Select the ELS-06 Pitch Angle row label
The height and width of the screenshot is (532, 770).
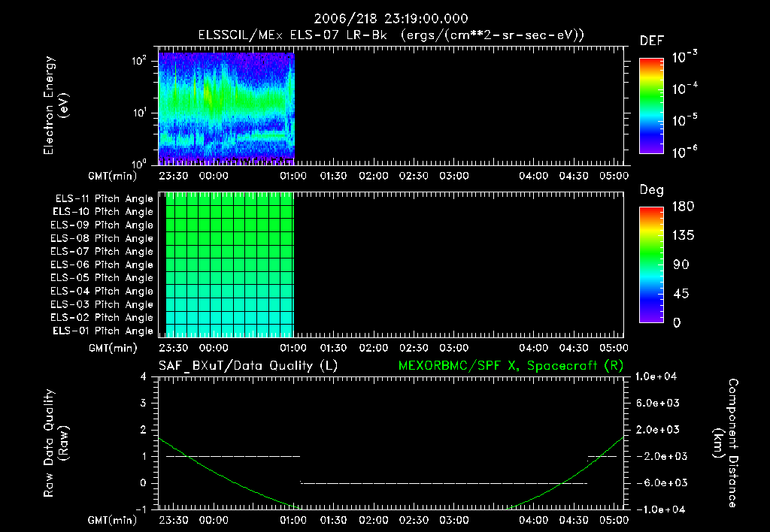point(102,264)
